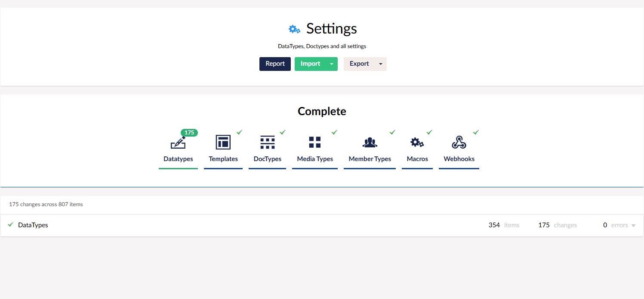Click the Export button
Screen dimensions: 644x299
(359, 64)
